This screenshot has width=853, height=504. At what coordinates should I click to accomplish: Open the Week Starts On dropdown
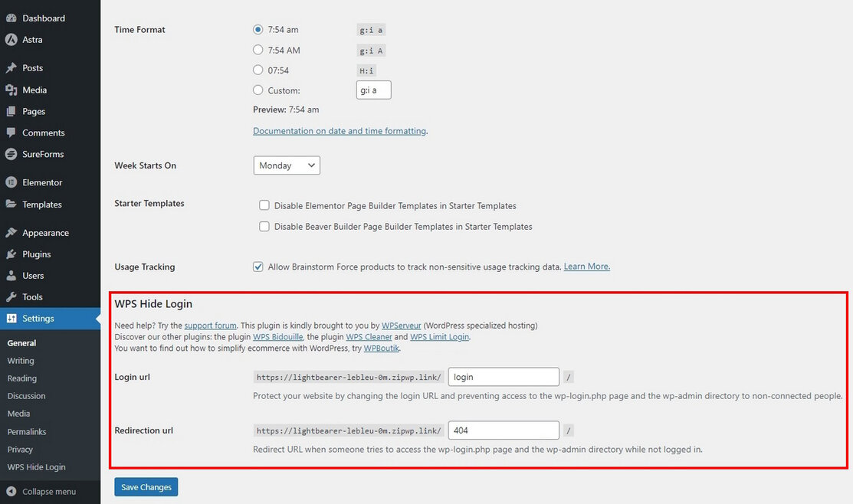(287, 165)
